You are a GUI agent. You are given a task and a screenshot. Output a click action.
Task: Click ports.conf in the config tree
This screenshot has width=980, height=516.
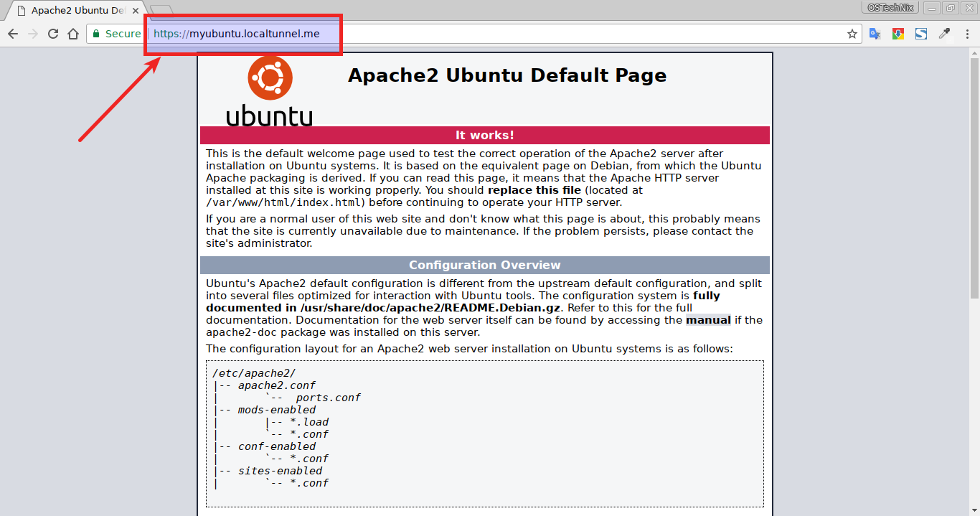pyautogui.click(x=329, y=398)
